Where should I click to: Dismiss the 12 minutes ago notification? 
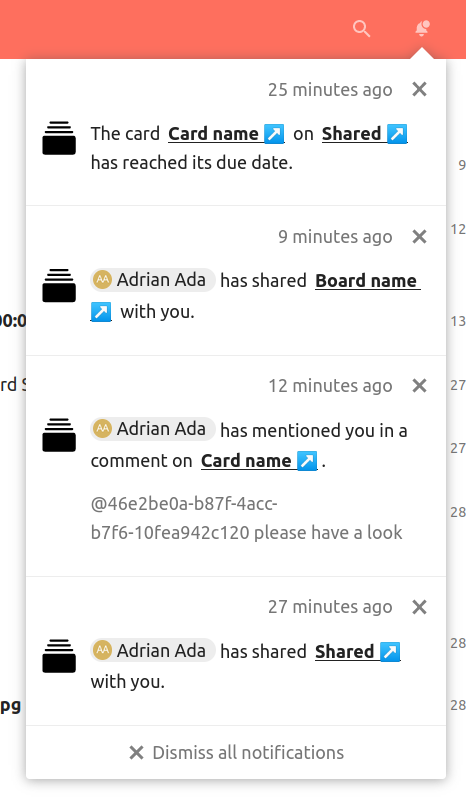pyautogui.click(x=419, y=386)
